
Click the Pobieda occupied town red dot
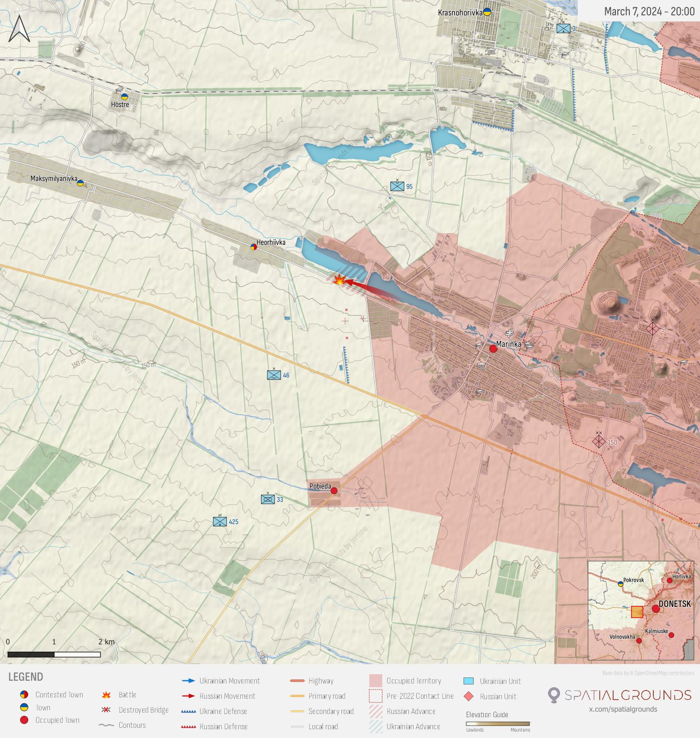334,490
